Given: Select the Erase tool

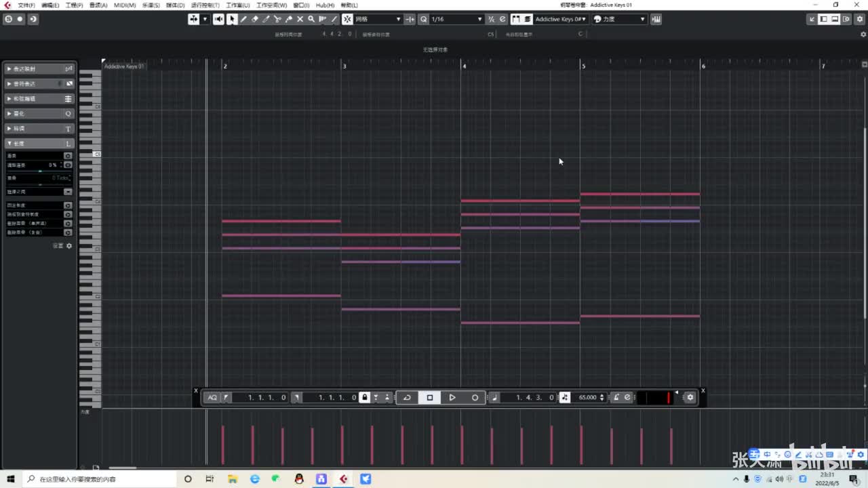Looking at the screenshot, I should coord(255,19).
